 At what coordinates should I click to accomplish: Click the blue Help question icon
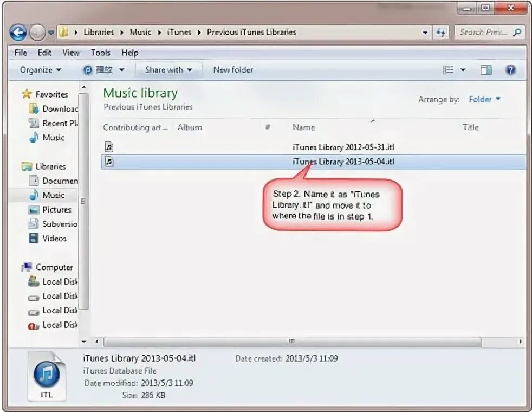pos(511,70)
